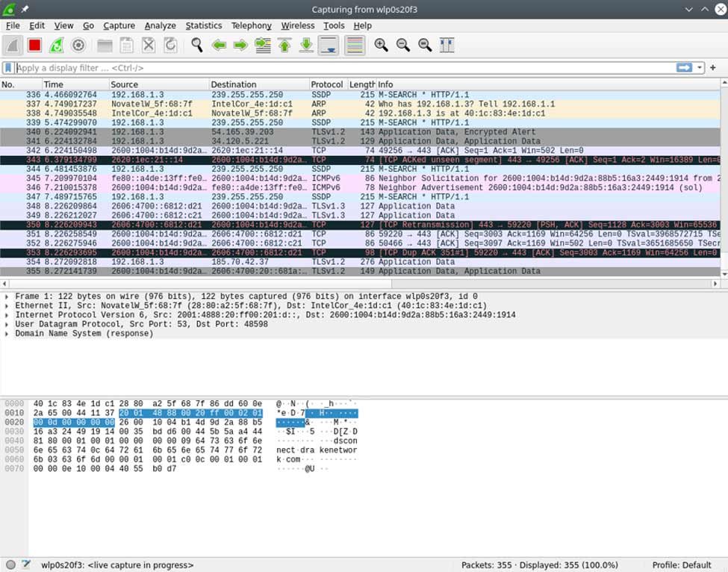Open the Statistics menu
The image size is (728, 572).
tap(203, 25)
